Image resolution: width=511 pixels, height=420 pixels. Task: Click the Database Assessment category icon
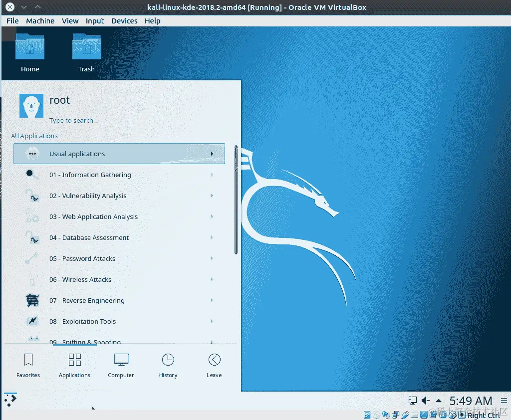coord(32,237)
